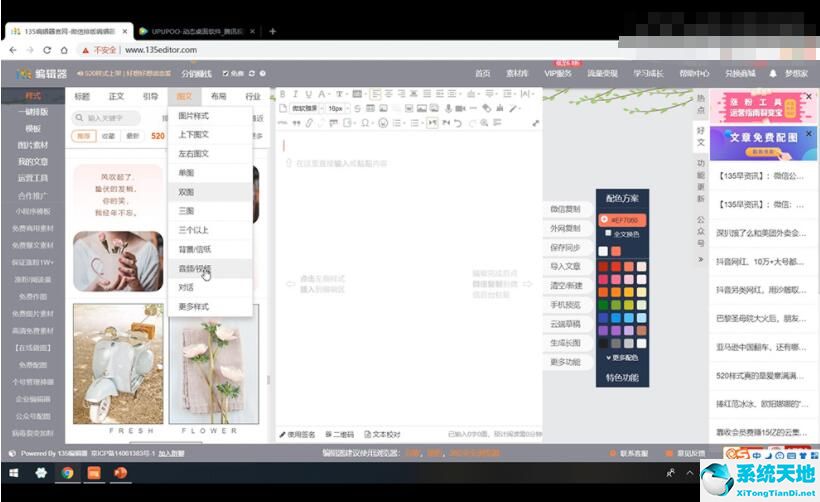The width and height of the screenshot is (820, 502).
Task: Tick the 全文换色 checkbox
Action: coord(608,233)
